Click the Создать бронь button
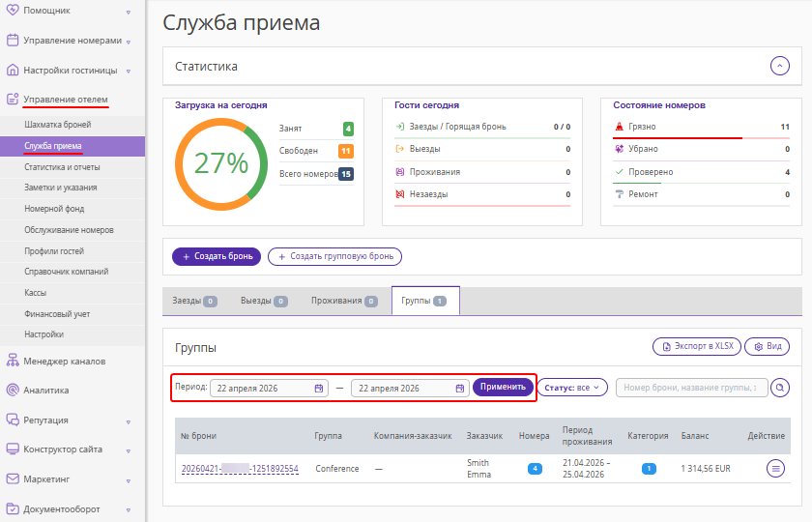Viewport: 812px width, 522px height. tap(217, 256)
